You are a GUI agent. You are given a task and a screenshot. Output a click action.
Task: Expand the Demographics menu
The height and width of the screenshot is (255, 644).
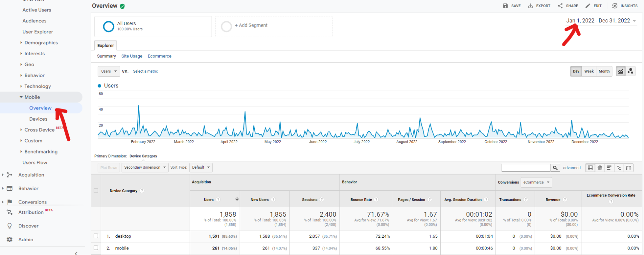[41, 42]
